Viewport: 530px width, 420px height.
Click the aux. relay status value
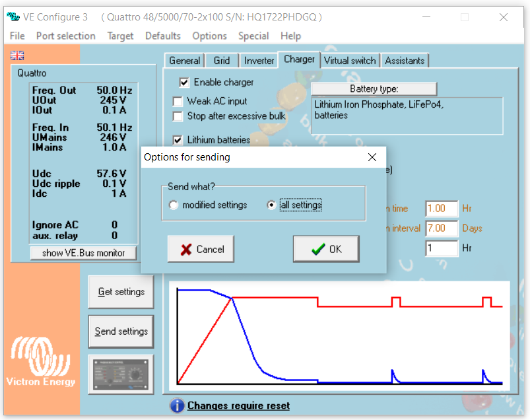pos(115,236)
